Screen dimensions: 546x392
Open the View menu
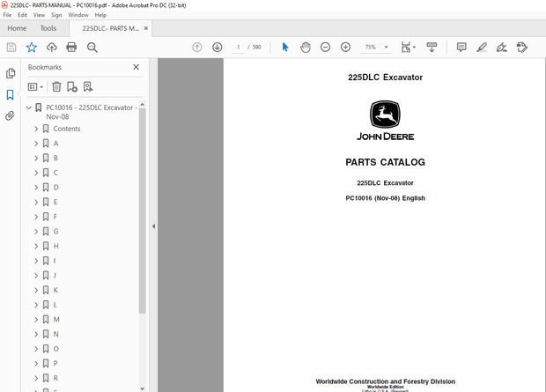click(x=39, y=15)
